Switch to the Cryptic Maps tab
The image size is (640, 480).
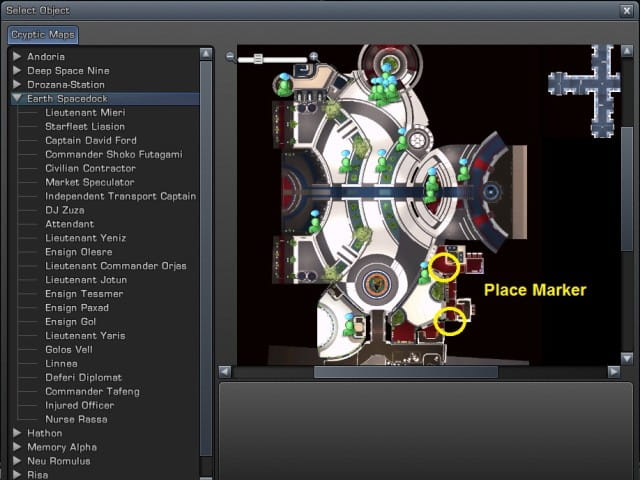[x=43, y=35]
